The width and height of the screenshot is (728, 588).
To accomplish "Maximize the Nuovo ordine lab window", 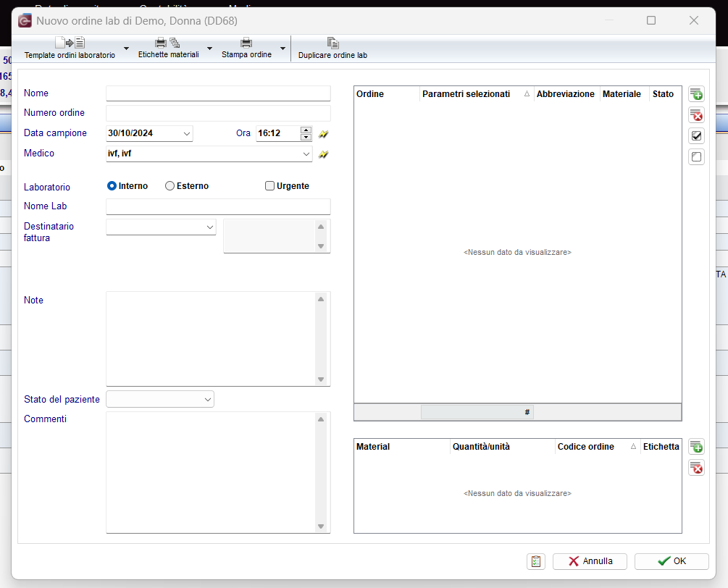I will coord(651,20).
